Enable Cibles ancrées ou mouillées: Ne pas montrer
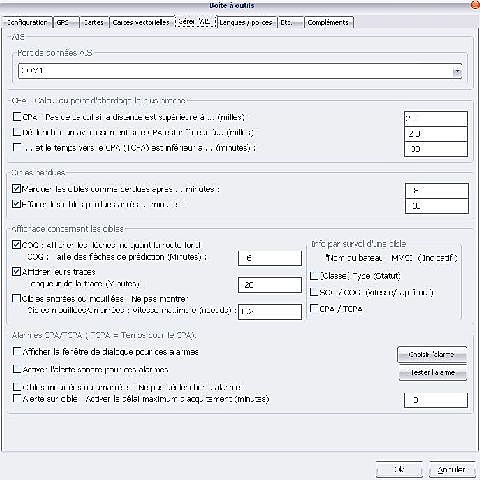This screenshot has width=480, height=480. pyautogui.click(x=17, y=298)
